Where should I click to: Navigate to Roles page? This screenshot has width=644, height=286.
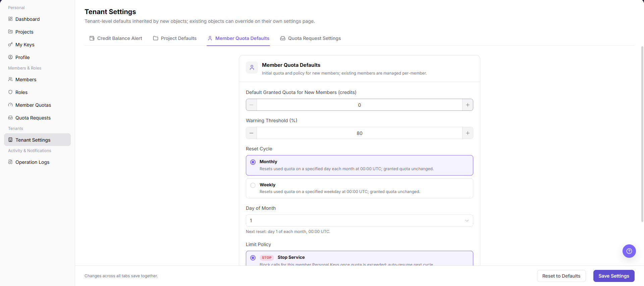(x=37, y=92)
